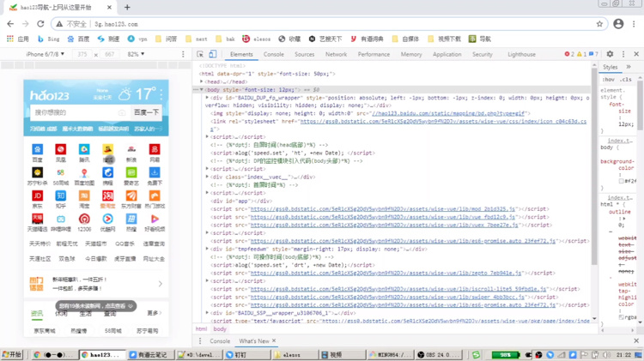
Task: Close the What's New drawer tab
Action: click(274, 340)
